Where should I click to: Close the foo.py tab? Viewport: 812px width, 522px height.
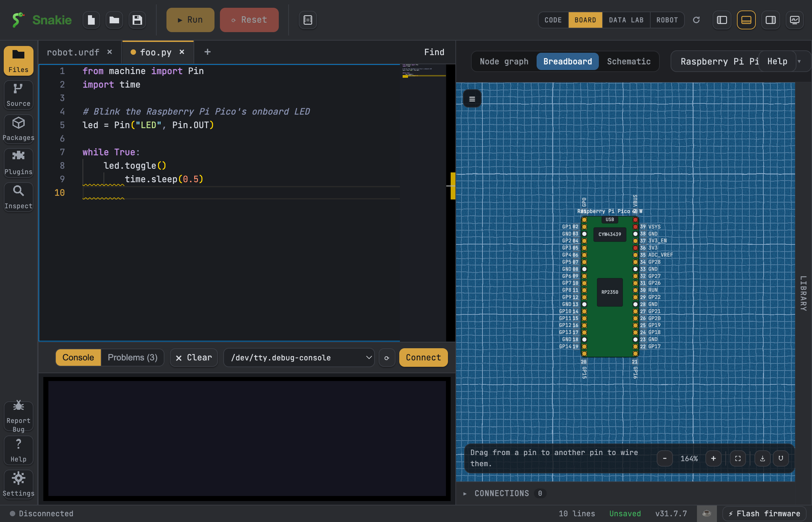pyautogui.click(x=182, y=52)
